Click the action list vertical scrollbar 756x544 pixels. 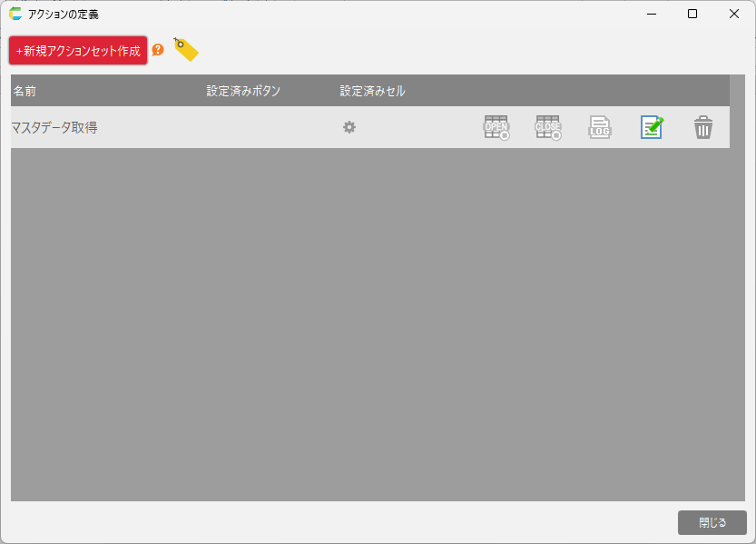737,272
